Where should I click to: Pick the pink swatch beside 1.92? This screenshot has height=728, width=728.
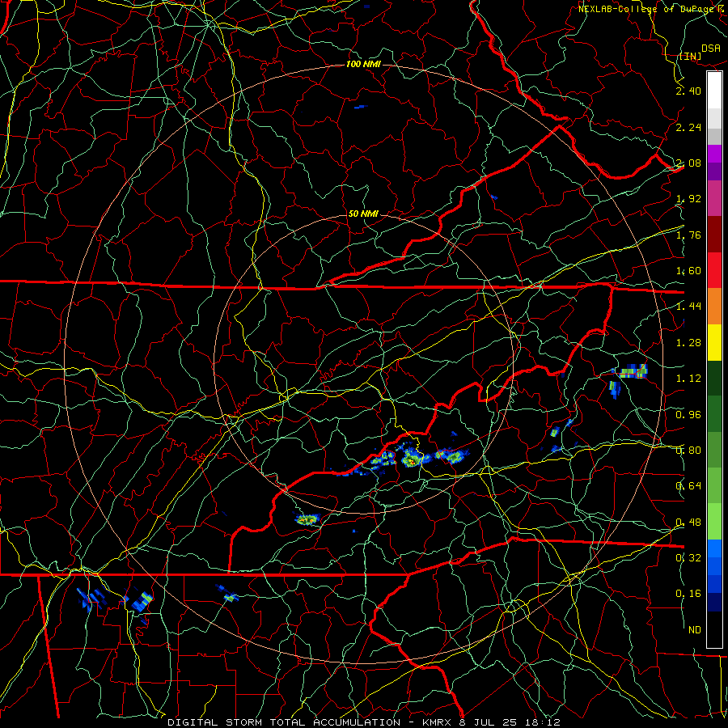pos(714,199)
